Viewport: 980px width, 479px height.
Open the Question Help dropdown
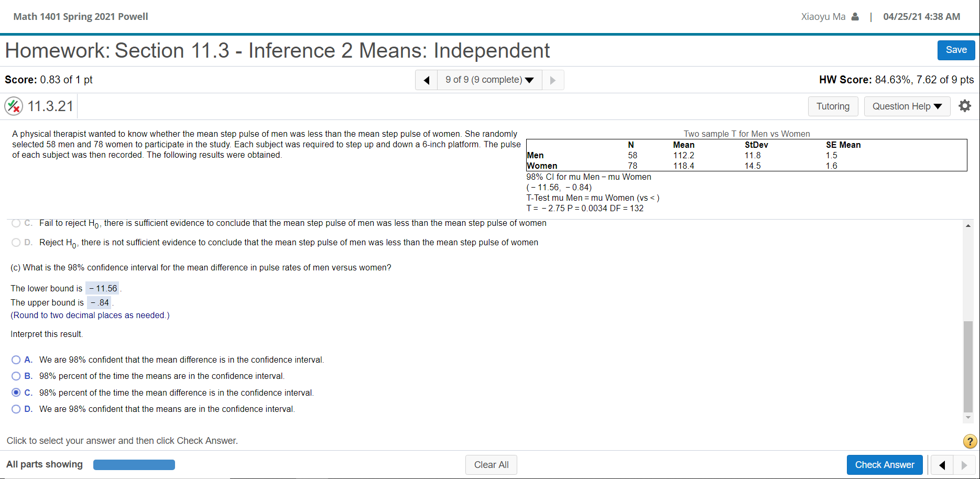coord(907,106)
